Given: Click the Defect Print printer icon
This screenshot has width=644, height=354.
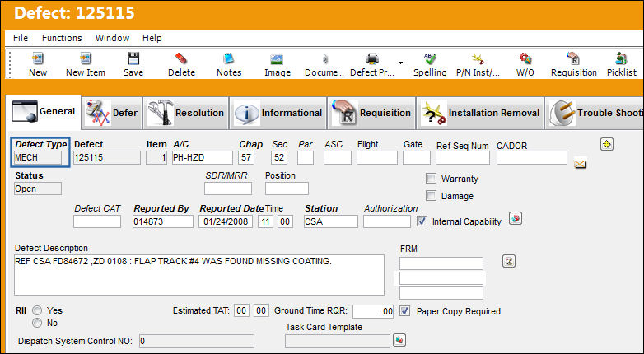Looking at the screenshot, I should pyautogui.click(x=372, y=58).
